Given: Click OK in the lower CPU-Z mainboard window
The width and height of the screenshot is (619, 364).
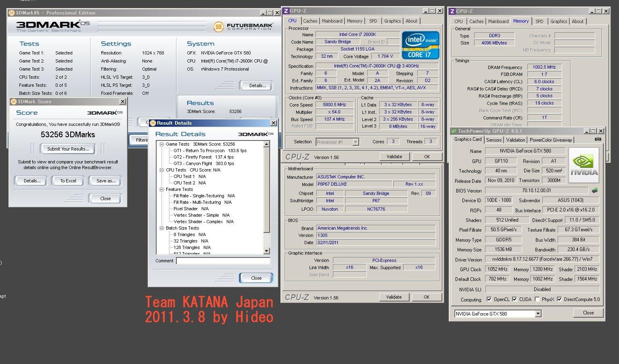Looking at the screenshot, I should tap(427, 297).
